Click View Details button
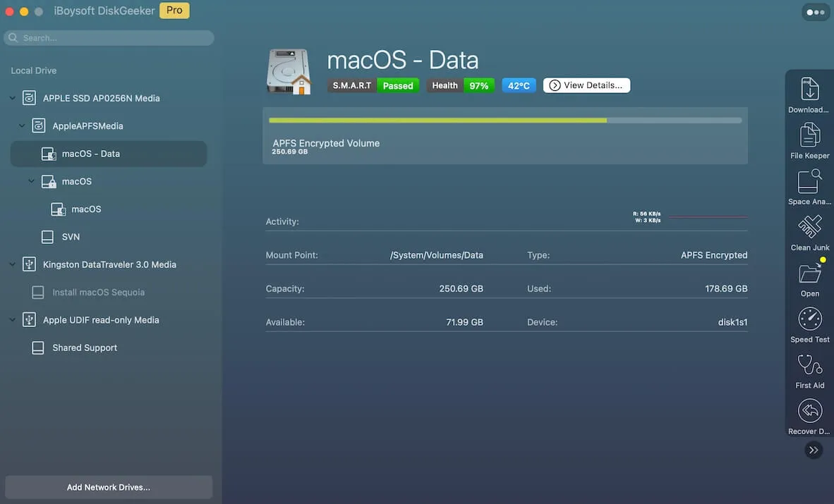The width and height of the screenshot is (834, 504). (586, 85)
